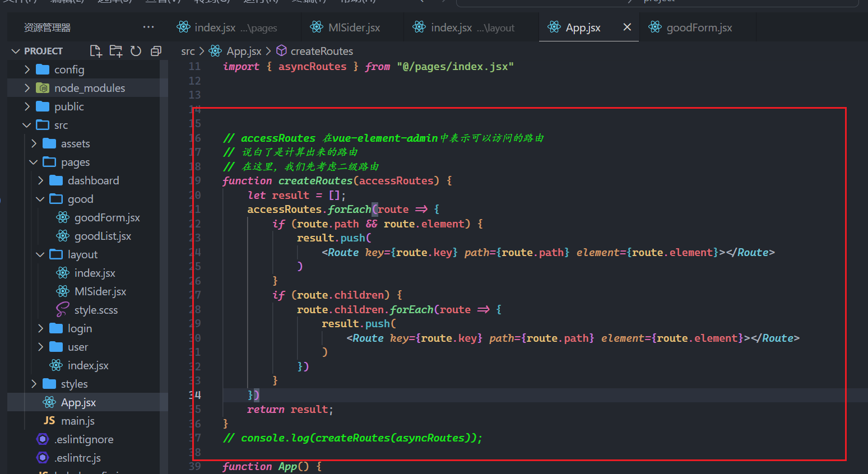Screen dimensions: 868x474
Task: Click the New File icon in explorer header
Action: coord(96,51)
